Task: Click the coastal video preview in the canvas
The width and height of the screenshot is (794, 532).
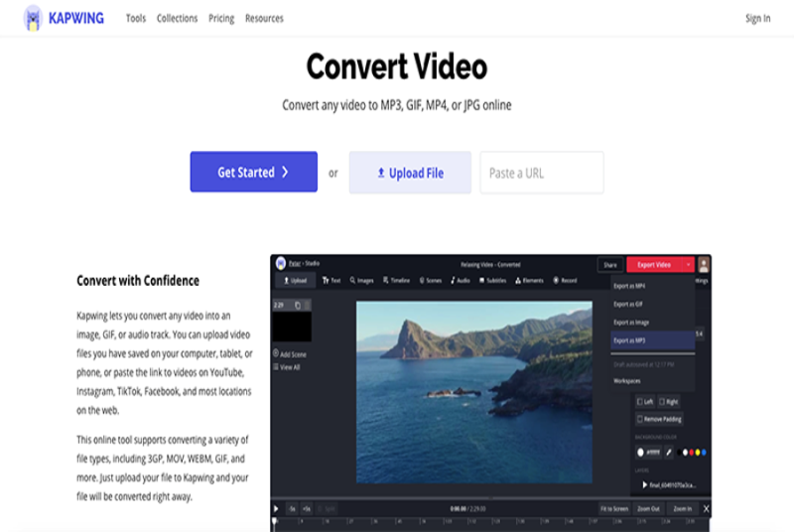Action: (474, 392)
